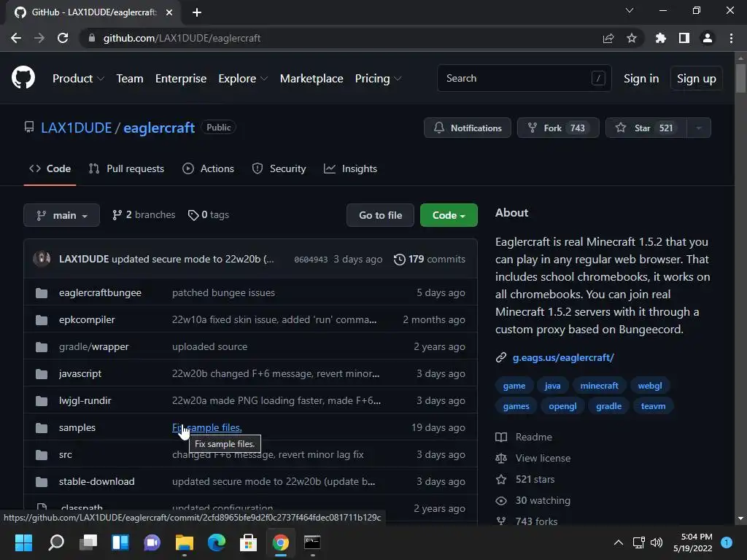Go back with browser back arrow

pyautogui.click(x=16, y=38)
